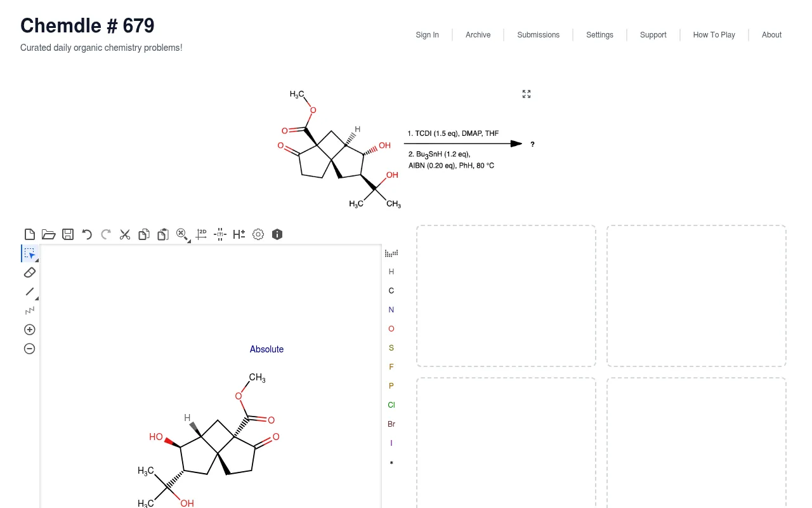Image resolution: width=812 pixels, height=508 pixels.
Task: Select the chain drawing tool
Action: pyautogui.click(x=30, y=311)
